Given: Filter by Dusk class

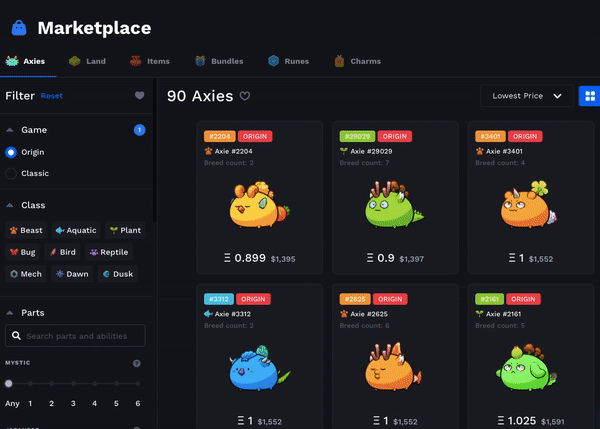Looking at the screenshot, I should [x=118, y=274].
